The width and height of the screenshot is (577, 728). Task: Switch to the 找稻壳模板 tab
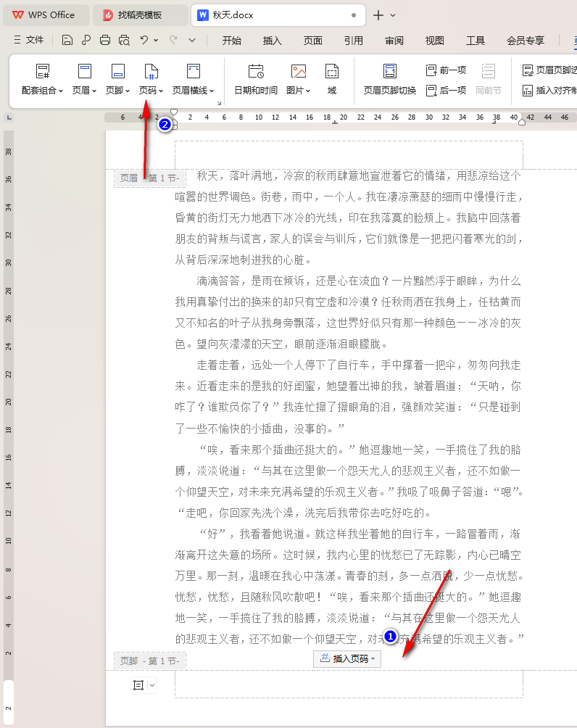pos(140,15)
